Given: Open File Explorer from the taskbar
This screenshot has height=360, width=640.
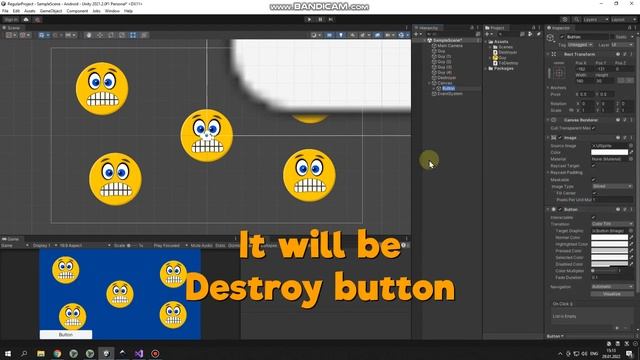Looking at the screenshot, I should tap(41, 353).
